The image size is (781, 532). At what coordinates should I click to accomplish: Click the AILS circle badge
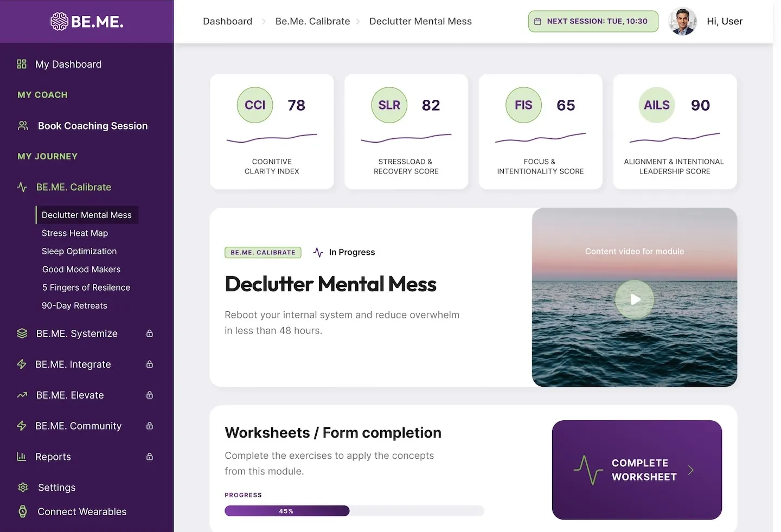pyautogui.click(x=657, y=105)
